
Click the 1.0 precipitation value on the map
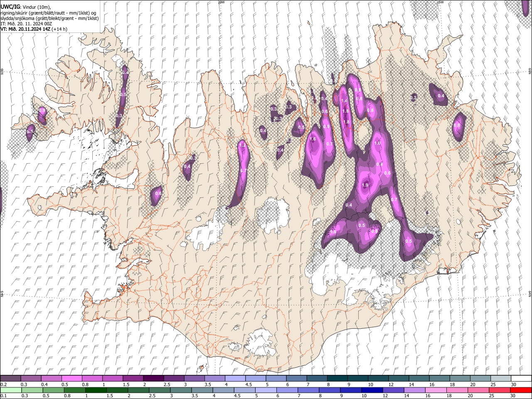377,143
